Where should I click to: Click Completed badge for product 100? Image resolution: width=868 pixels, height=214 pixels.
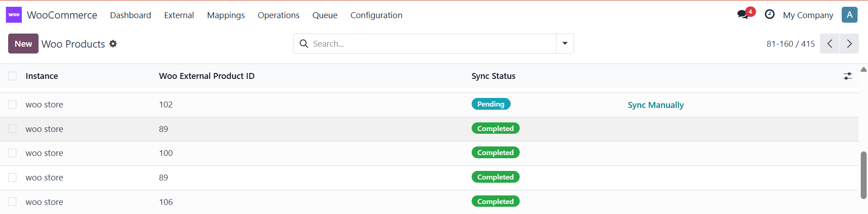(x=495, y=152)
